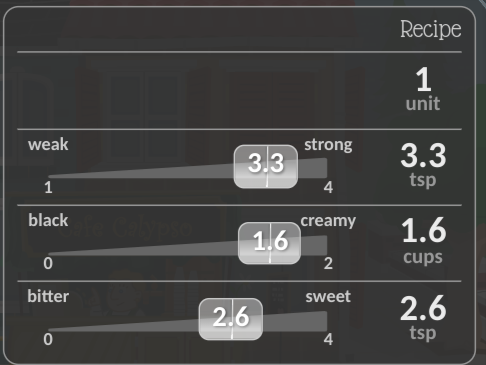Click maximum value 4 of bitter-sweet slider

click(328, 339)
